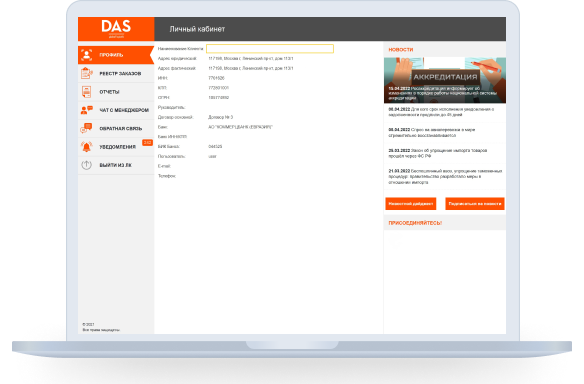Screen dimensions: 584x384
Task: Focus the Наименование Клиента input field
Action: point(270,49)
